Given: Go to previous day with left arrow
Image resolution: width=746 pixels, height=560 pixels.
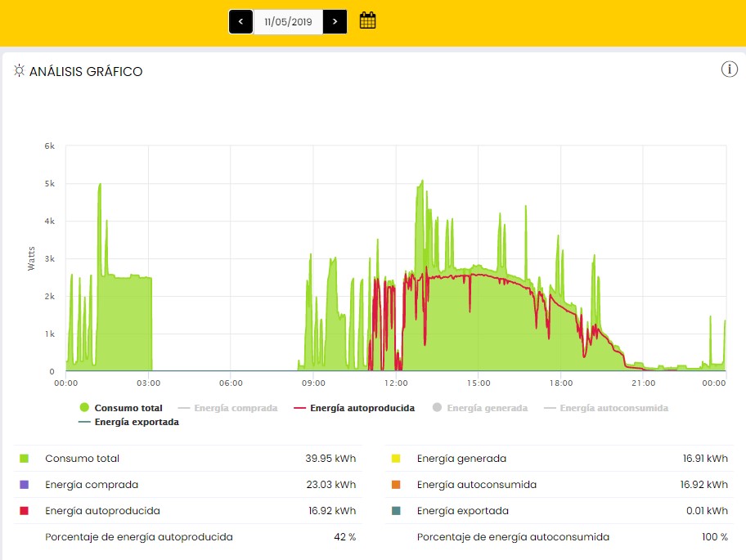Looking at the screenshot, I should tap(240, 21).
